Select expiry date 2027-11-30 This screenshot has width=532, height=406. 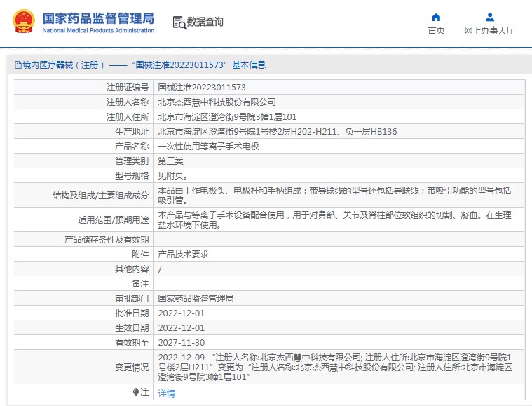(181, 342)
